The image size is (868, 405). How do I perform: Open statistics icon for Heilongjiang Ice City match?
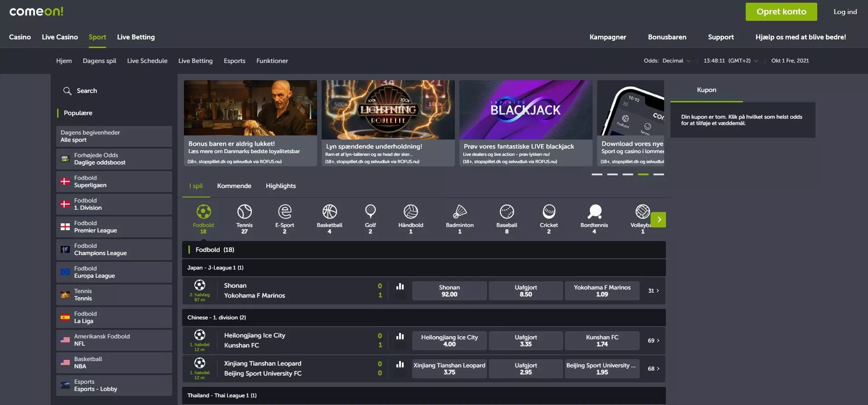click(400, 336)
